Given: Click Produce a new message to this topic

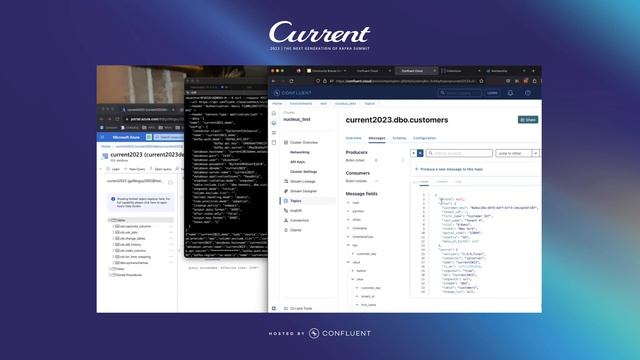Looking at the screenshot, I should click(449, 169).
